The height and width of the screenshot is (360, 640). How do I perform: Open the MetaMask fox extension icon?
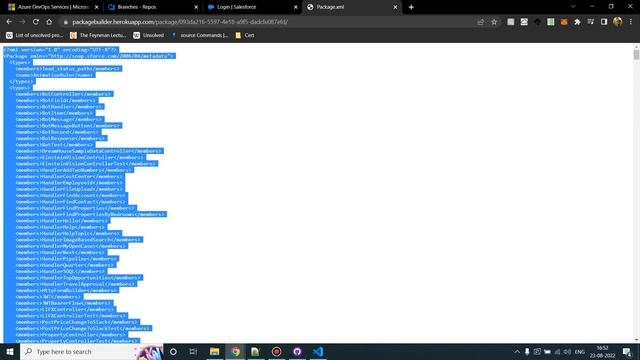click(564, 22)
